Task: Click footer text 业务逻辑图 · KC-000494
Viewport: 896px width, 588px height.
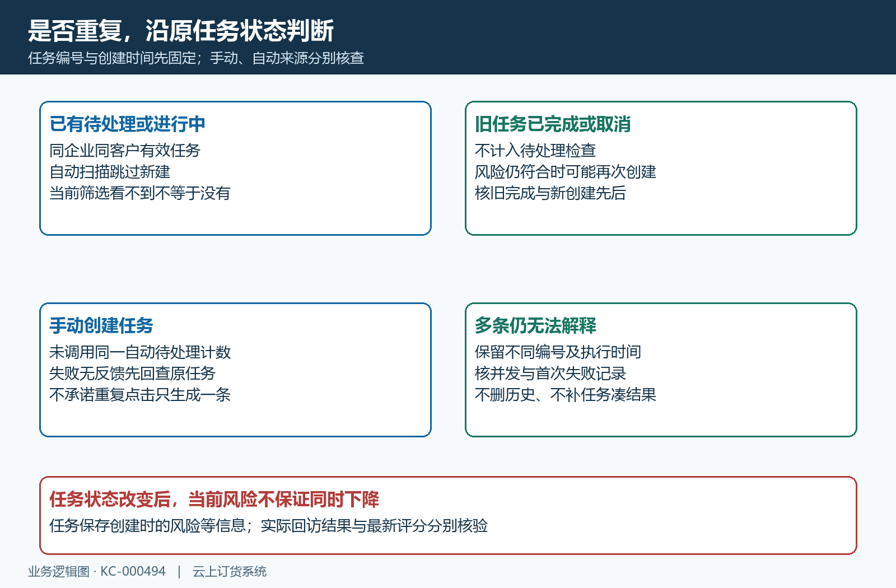Action: point(97,572)
